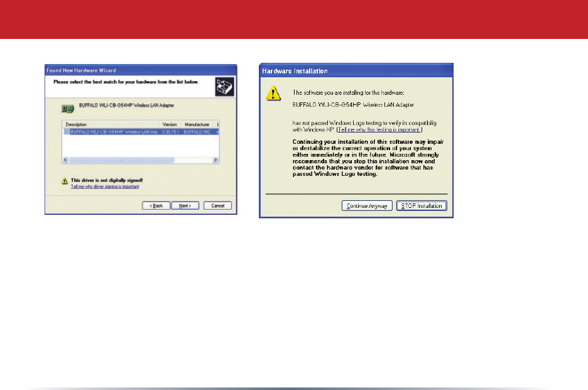588x390 pixels.
Task: Click the yellow warning icon in Hardware Installation
Action: pos(273,94)
